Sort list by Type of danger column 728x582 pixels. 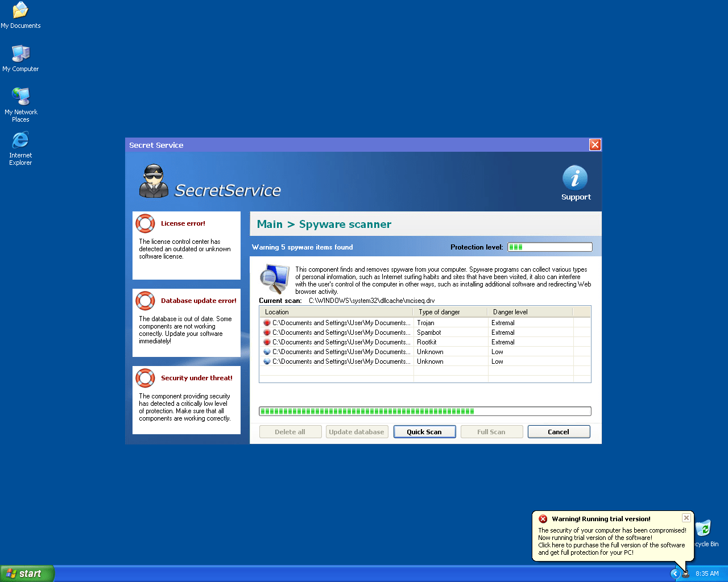click(x=449, y=312)
